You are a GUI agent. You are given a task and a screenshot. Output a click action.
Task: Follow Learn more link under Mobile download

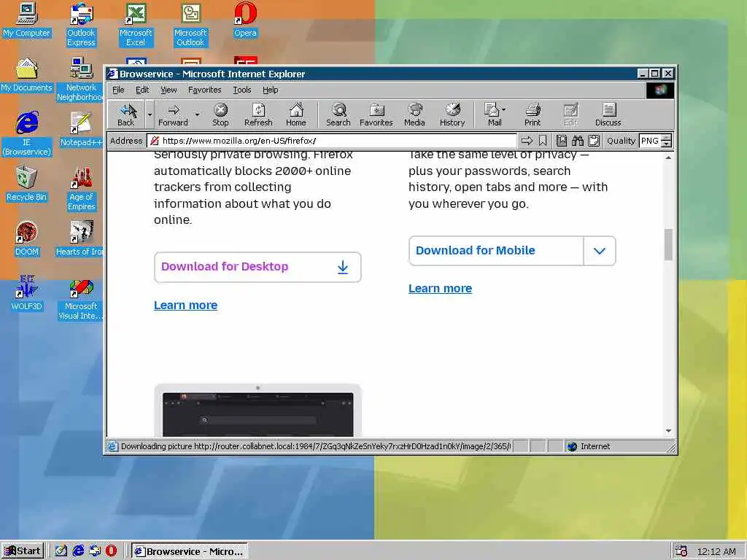tap(440, 289)
